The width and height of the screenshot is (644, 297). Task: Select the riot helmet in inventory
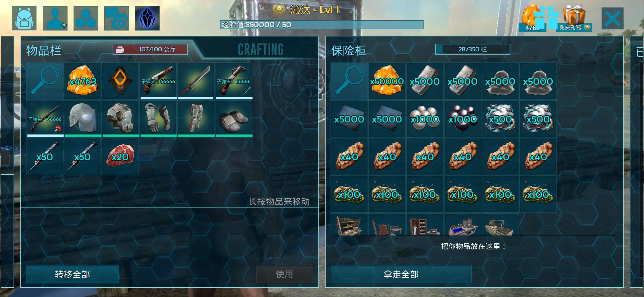pos(83,119)
